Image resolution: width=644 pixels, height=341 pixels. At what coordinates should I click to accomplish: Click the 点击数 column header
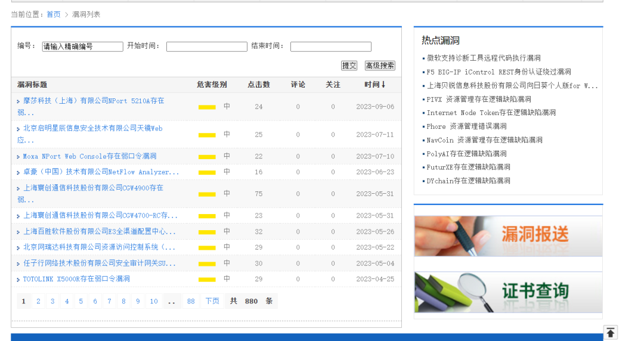[259, 85]
